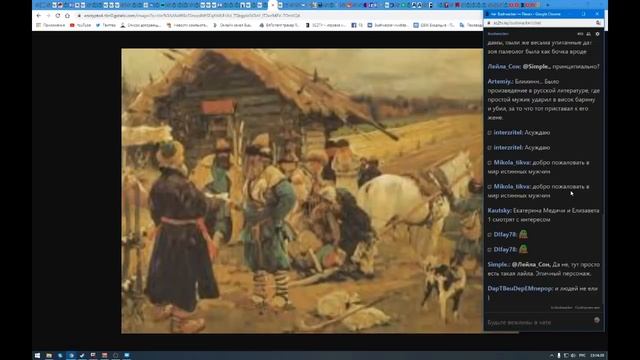
Task: Open the extension icon in chat address bar
Action: coord(598,23)
